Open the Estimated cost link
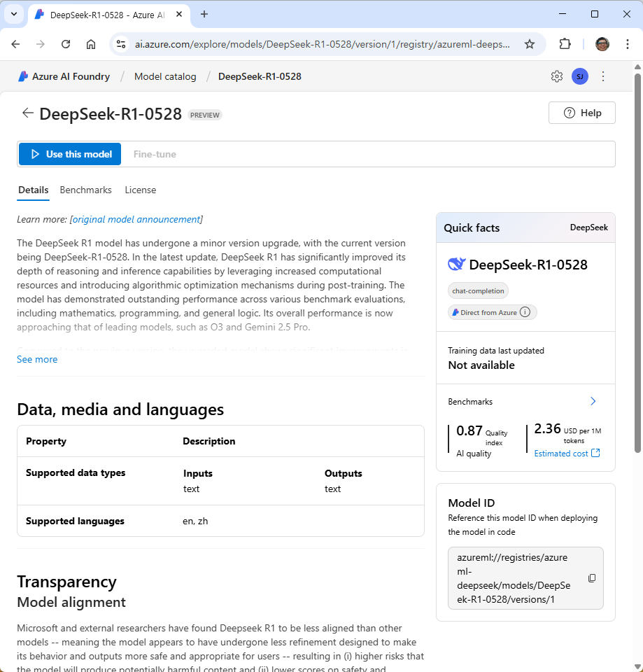The width and height of the screenshot is (643, 672). (567, 454)
